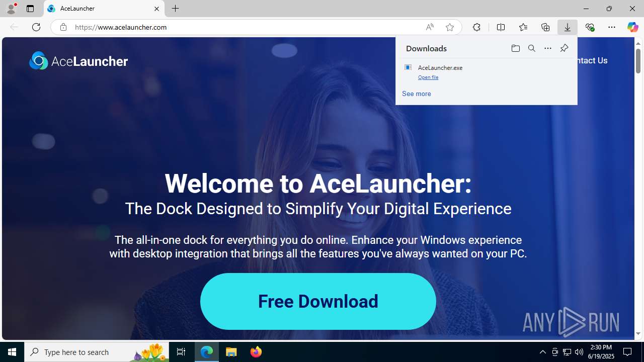
Task: Click the Free Download button
Action: click(318, 301)
